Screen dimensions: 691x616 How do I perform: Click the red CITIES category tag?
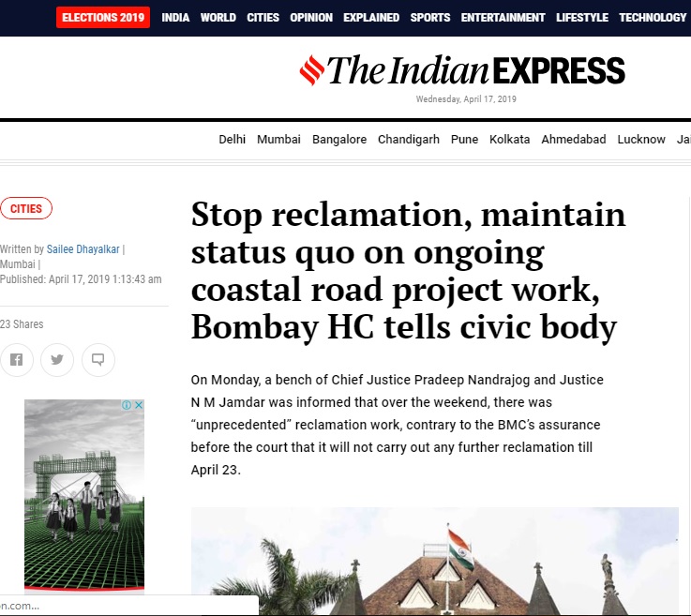(x=26, y=208)
